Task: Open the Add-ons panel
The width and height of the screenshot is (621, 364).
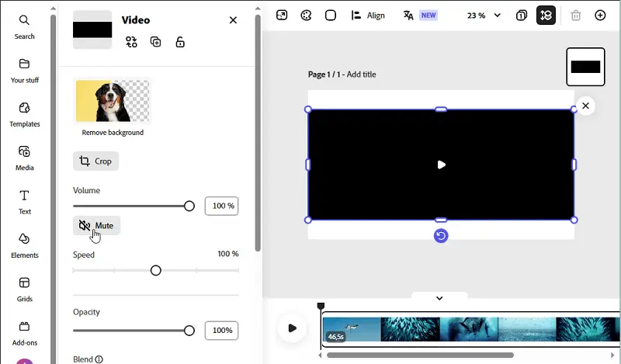Action: 24,334
